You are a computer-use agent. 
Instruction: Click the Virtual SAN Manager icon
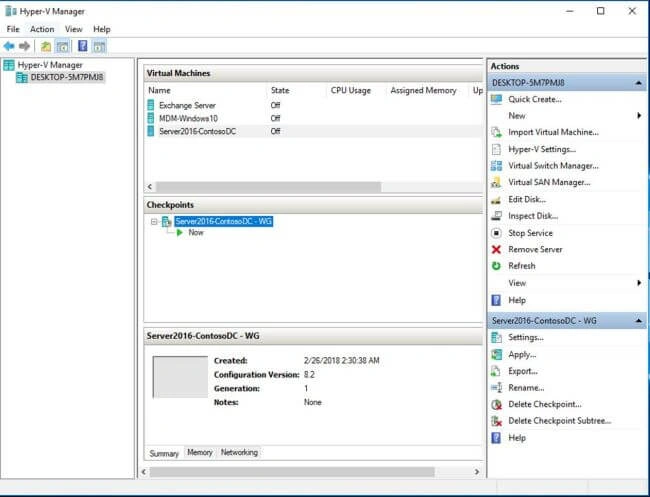(496, 182)
